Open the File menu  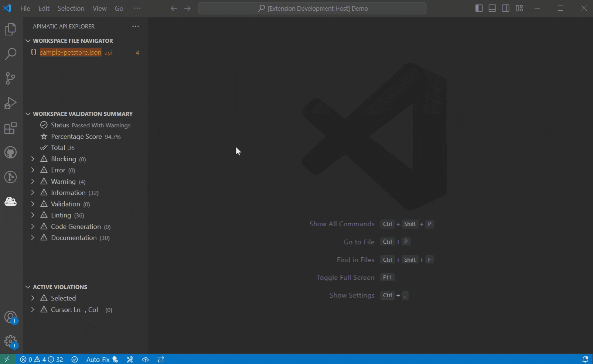[x=25, y=8]
